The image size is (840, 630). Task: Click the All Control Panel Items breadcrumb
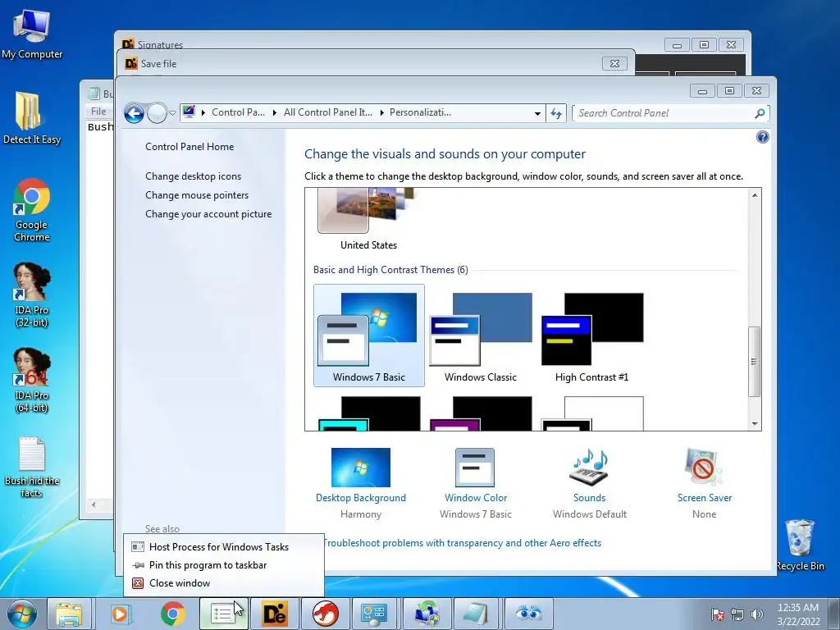tap(328, 112)
